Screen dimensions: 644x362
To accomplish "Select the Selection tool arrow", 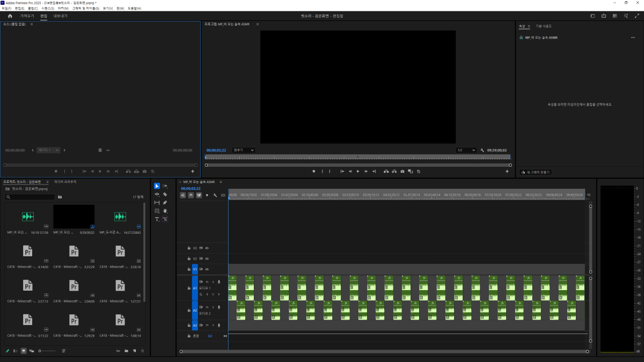I will point(157,186).
